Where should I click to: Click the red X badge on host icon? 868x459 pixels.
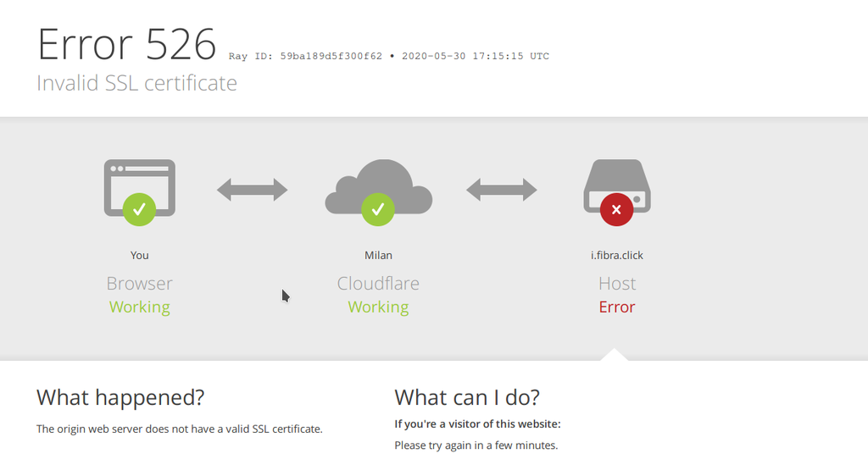617,209
